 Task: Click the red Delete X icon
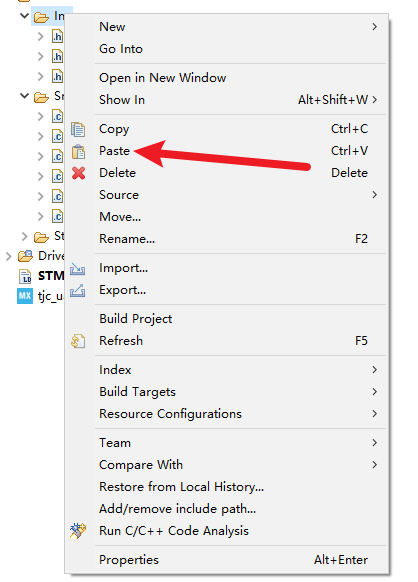[78, 173]
